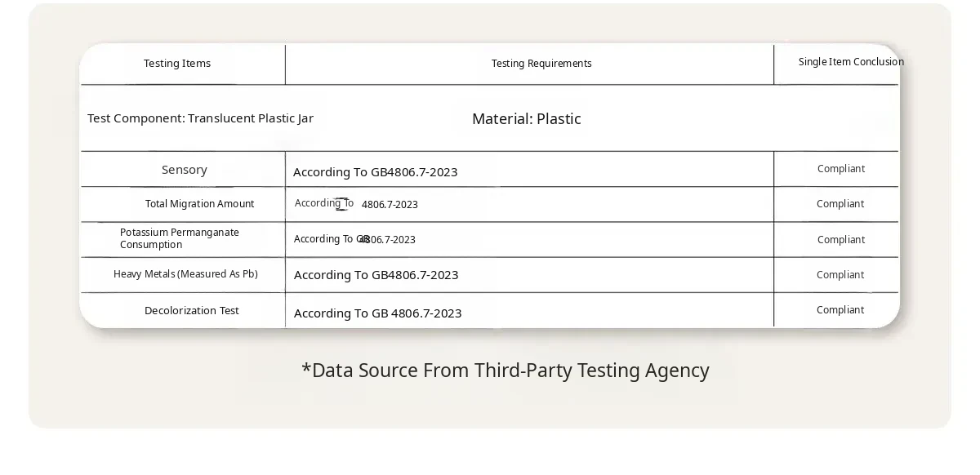Click the Material: Plastic label

coord(527,119)
